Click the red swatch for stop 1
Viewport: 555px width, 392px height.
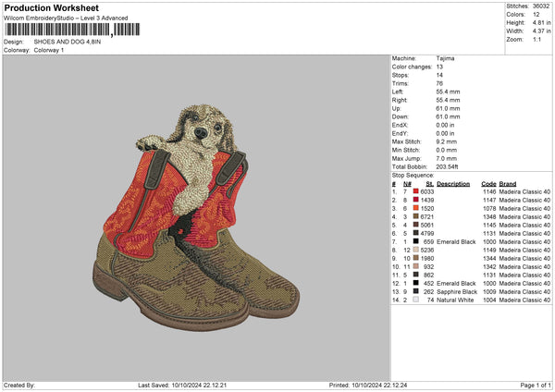[x=416, y=191]
